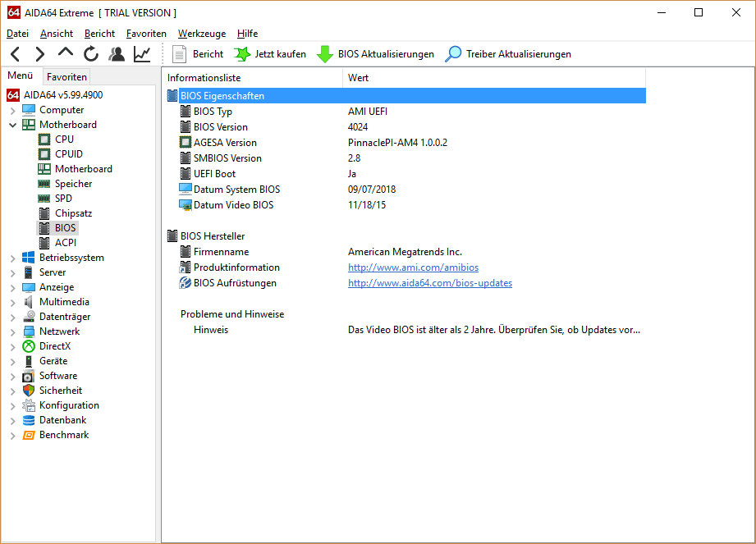Viewport: 756px width, 544px height.
Task: Open the Werkzeuge menu
Action: click(202, 34)
